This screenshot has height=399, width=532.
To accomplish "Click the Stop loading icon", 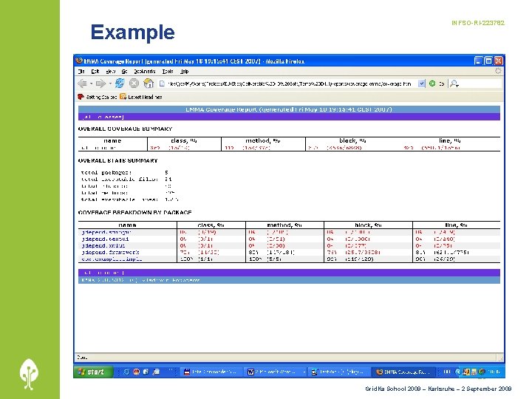I will coord(134,83).
